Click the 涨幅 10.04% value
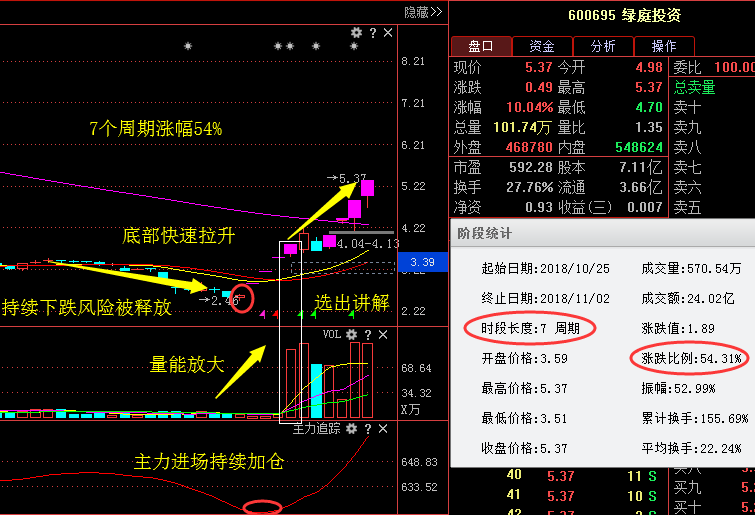755x515 pixels. (530, 107)
